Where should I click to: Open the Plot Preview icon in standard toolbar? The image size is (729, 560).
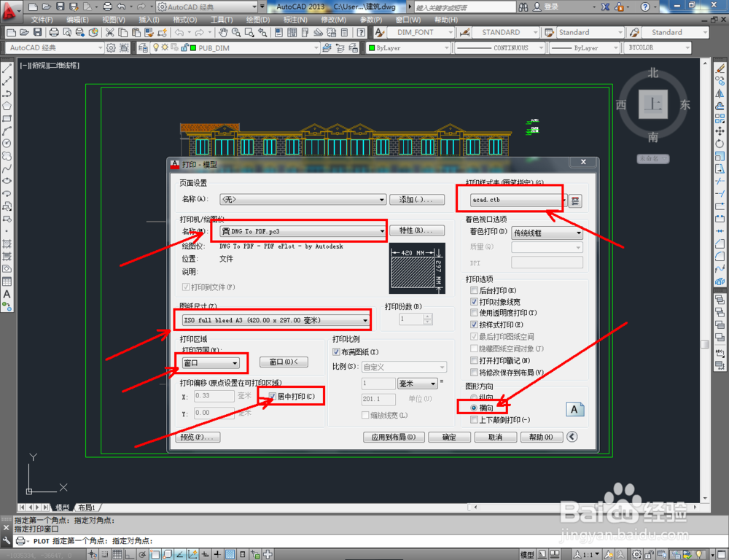tap(67, 32)
